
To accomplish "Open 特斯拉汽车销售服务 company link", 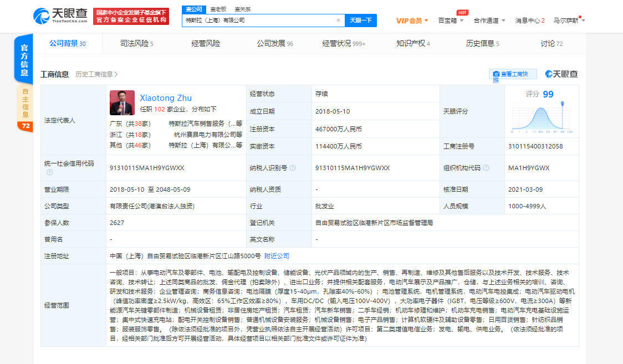I will pos(206,124).
